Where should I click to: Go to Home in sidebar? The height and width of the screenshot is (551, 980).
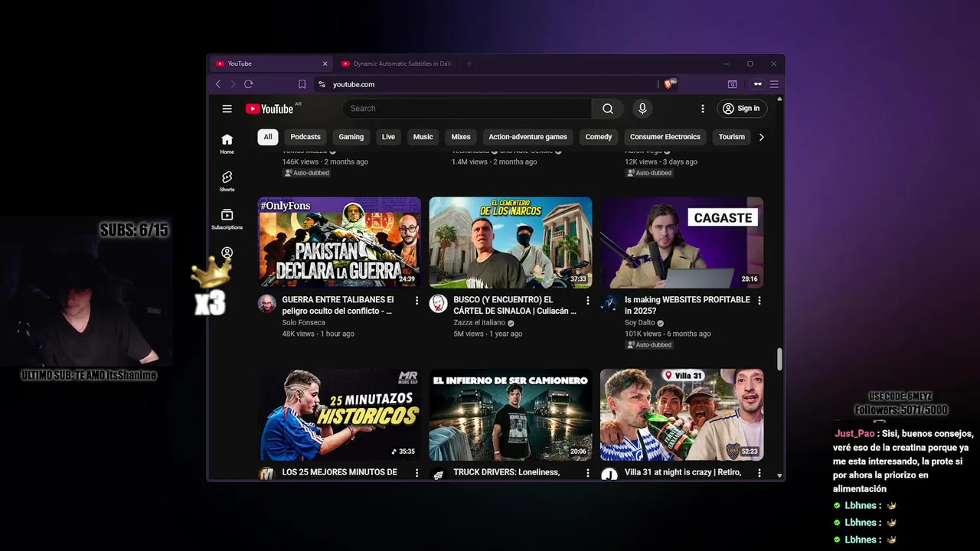click(x=227, y=143)
